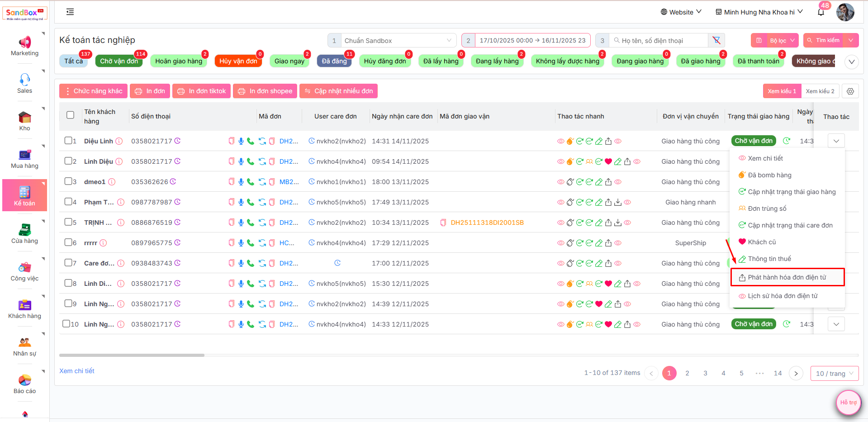Open the Báo cáo reports module

click(x=24, y=384)
